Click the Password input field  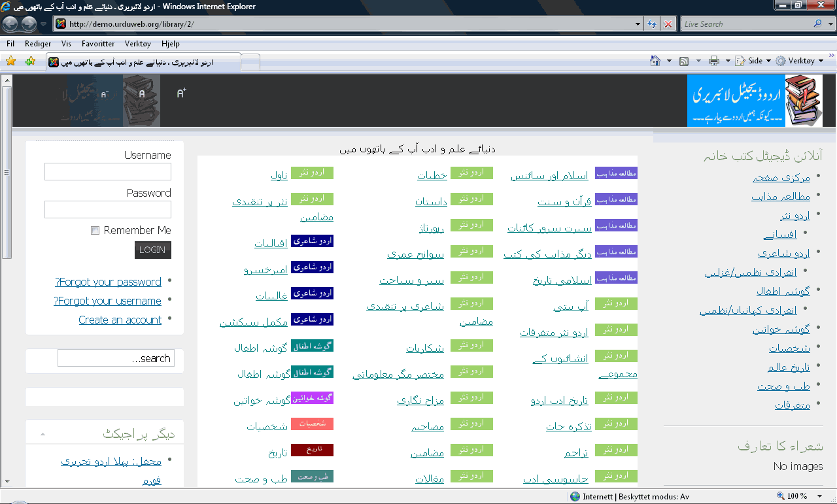(x=108, y=209)
